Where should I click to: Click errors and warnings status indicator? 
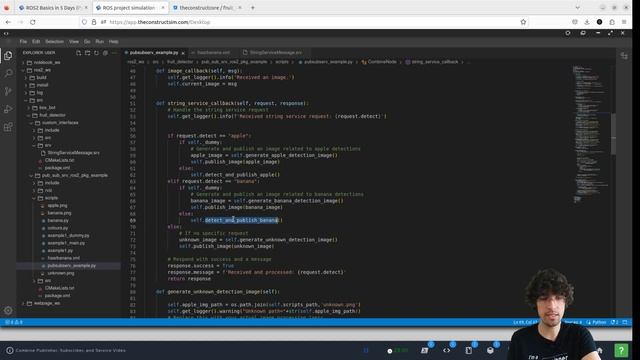14,322
